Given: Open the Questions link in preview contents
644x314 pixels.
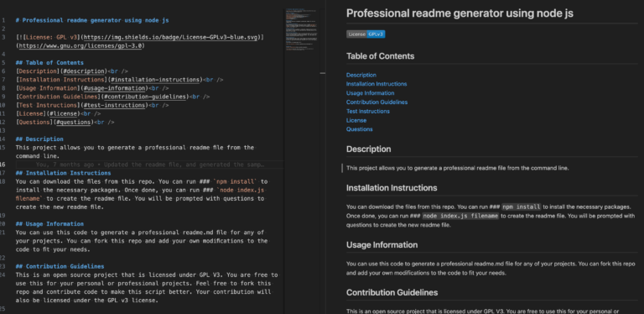Looking at the screenshot, I should [x=360, y=129].
